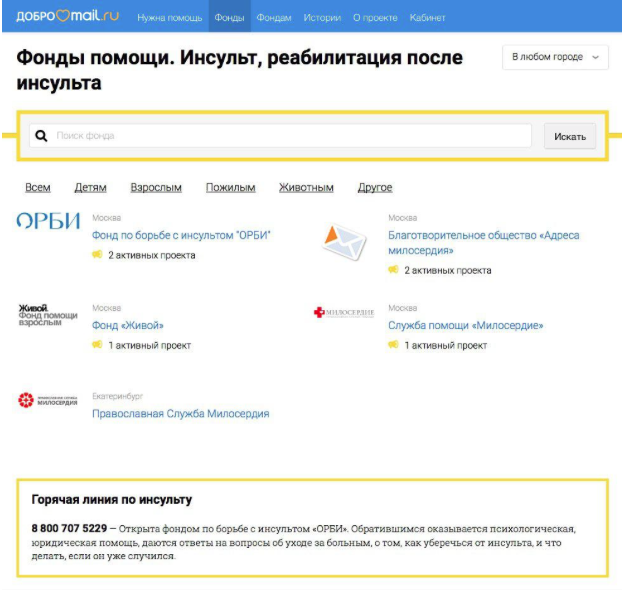Click 'Москва' label above Фонд Живой
The image size is (624, 590).
(x=107, y=308)
